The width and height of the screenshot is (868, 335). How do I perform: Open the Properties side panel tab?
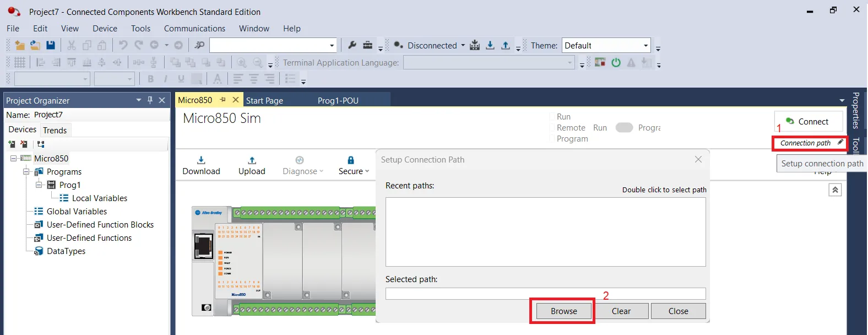point(855,110)
